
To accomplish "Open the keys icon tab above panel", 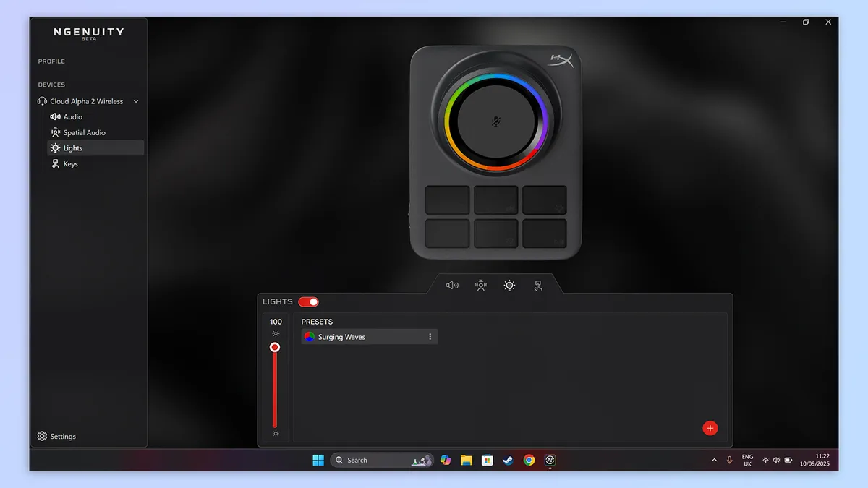I will pyautogui.click(x=537, y=285).
